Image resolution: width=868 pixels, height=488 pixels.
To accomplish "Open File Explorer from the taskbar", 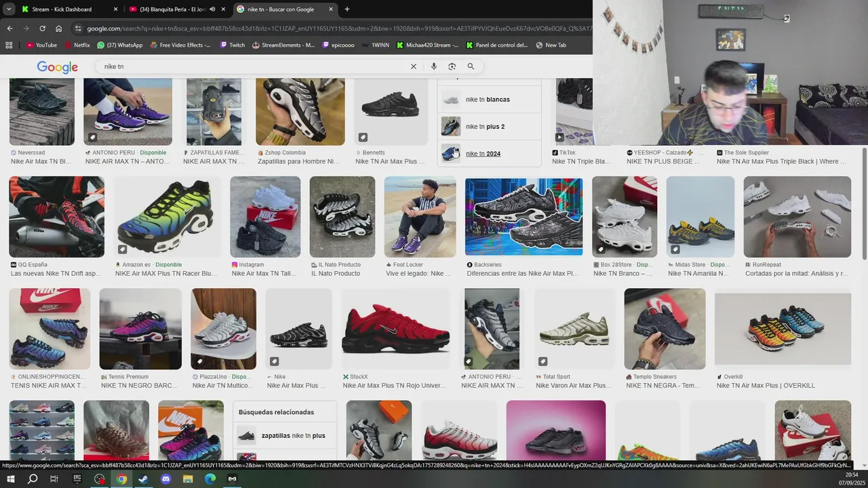I will click(188, 479).
